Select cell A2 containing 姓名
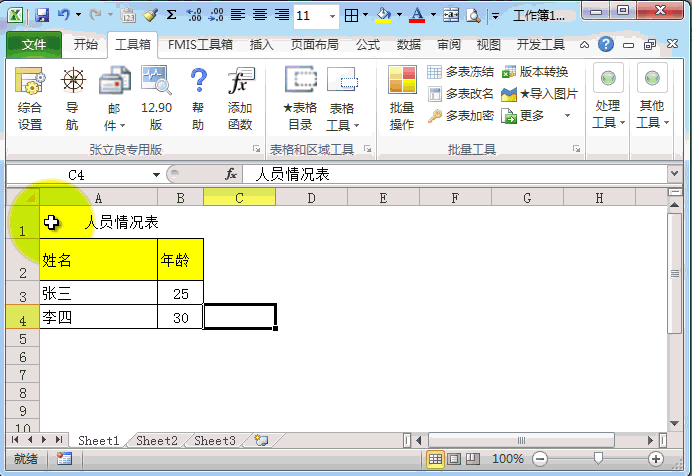This screenshot has width=692, height=476. coord(97,259)
